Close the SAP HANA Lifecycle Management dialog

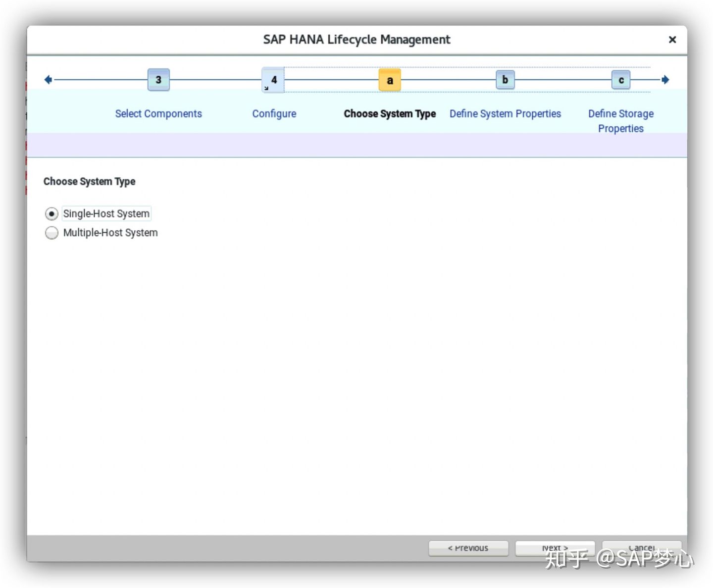(x=672, y=40)
